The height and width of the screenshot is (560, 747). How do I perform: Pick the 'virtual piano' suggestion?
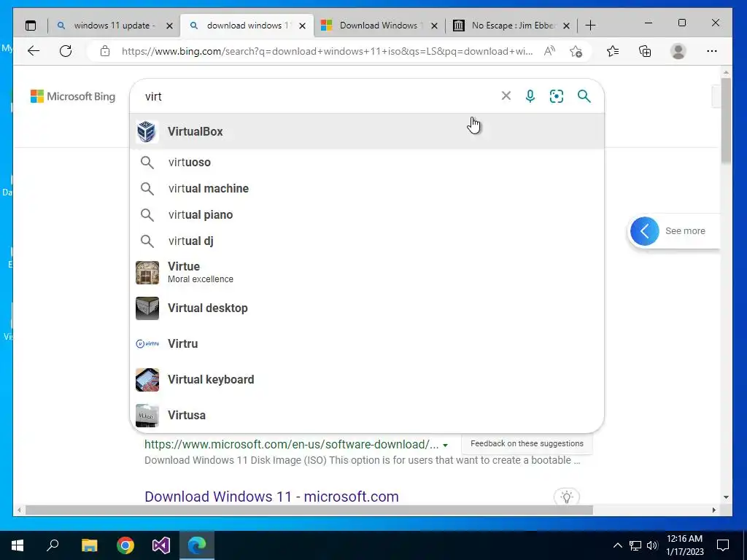[x=367, y=215]
